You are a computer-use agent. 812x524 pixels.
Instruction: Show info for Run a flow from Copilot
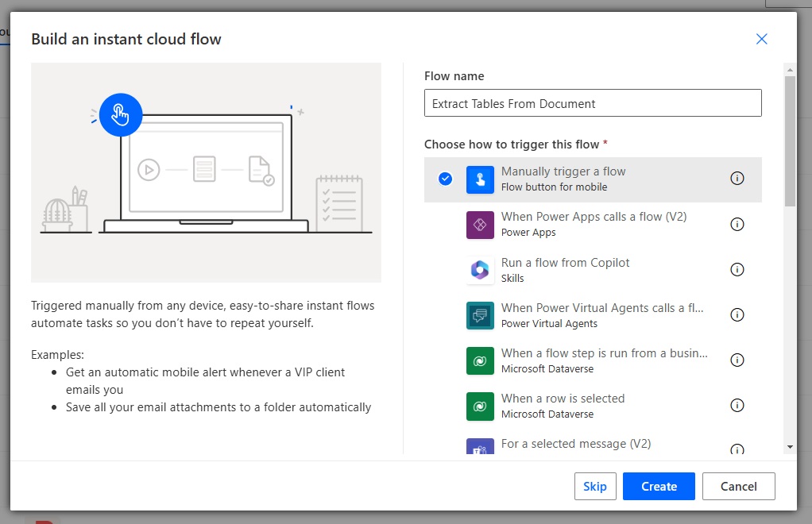(x=737, y=269)
